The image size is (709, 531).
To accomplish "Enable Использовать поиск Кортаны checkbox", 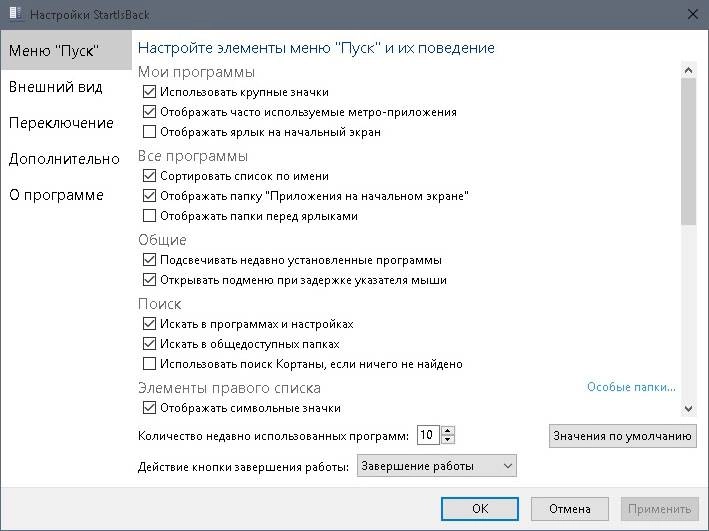I will [149, 364].
